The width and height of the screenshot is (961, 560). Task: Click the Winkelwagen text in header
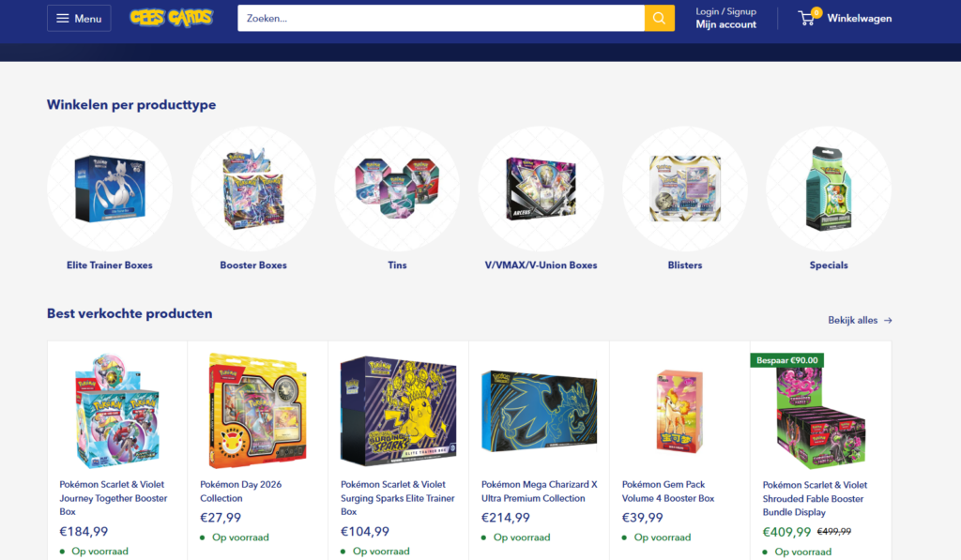(860, 19)
